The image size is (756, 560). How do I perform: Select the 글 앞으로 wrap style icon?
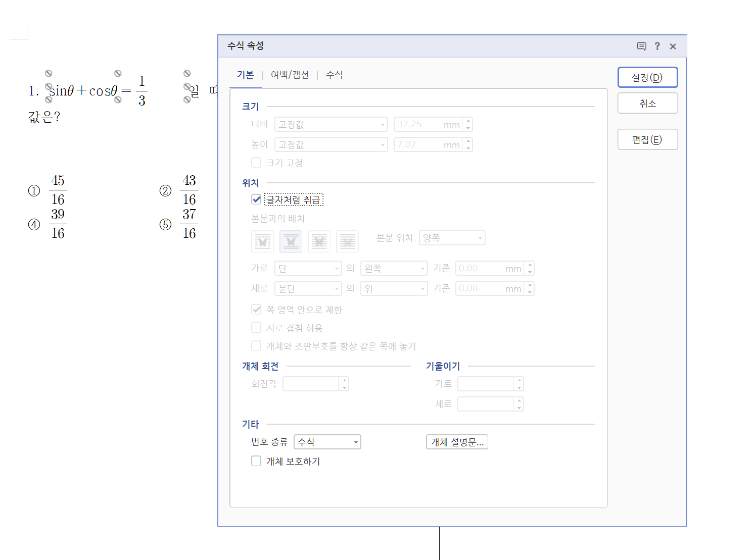pyautogui.click(x=319, y=241)
